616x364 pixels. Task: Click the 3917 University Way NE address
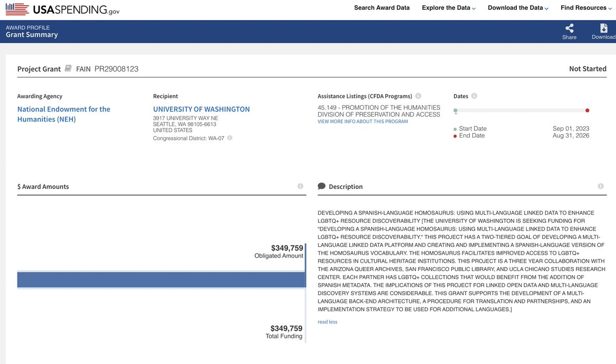tap(186, 118)
